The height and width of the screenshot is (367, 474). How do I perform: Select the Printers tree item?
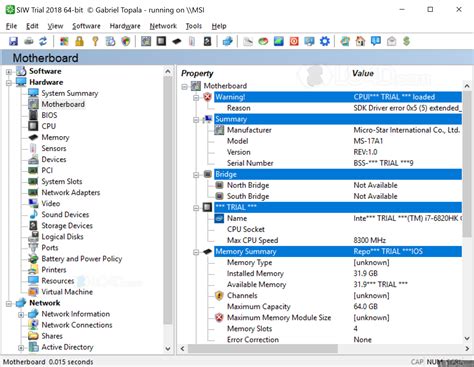coord(54,270)
